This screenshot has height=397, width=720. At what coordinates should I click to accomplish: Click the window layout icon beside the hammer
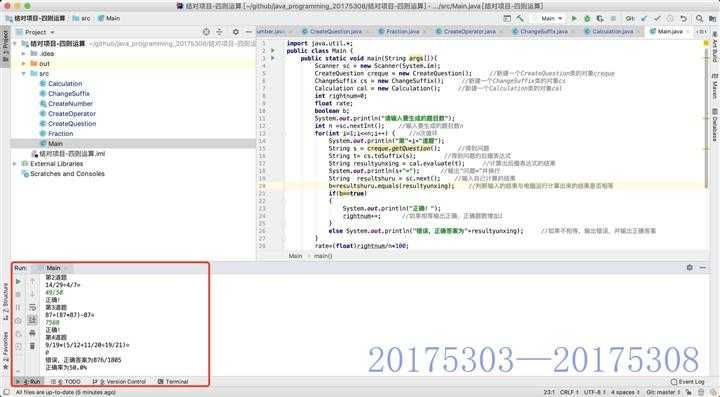(x=507, y=18)
